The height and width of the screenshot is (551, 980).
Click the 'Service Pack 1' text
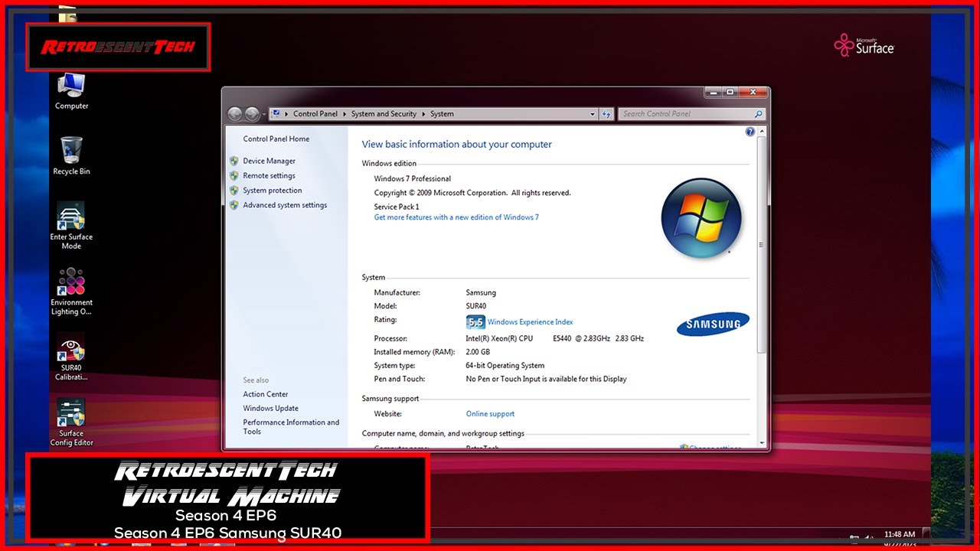click(397, 207)
